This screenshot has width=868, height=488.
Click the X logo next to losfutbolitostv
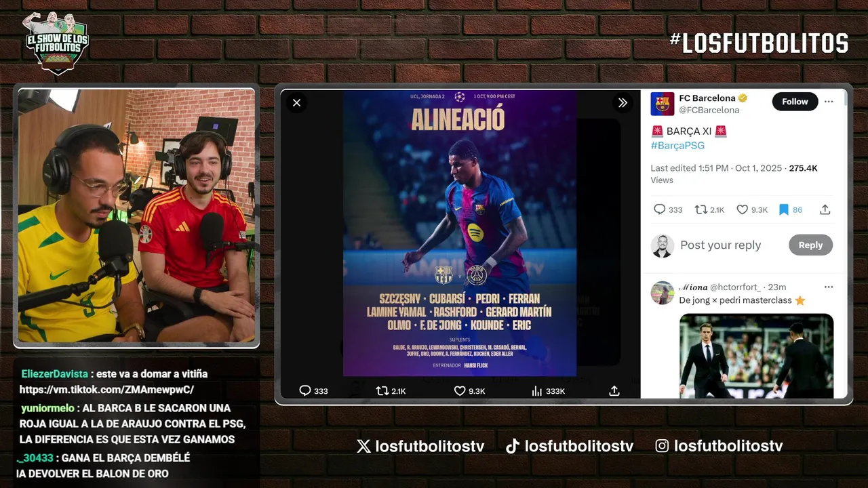[x=363, y=446]
